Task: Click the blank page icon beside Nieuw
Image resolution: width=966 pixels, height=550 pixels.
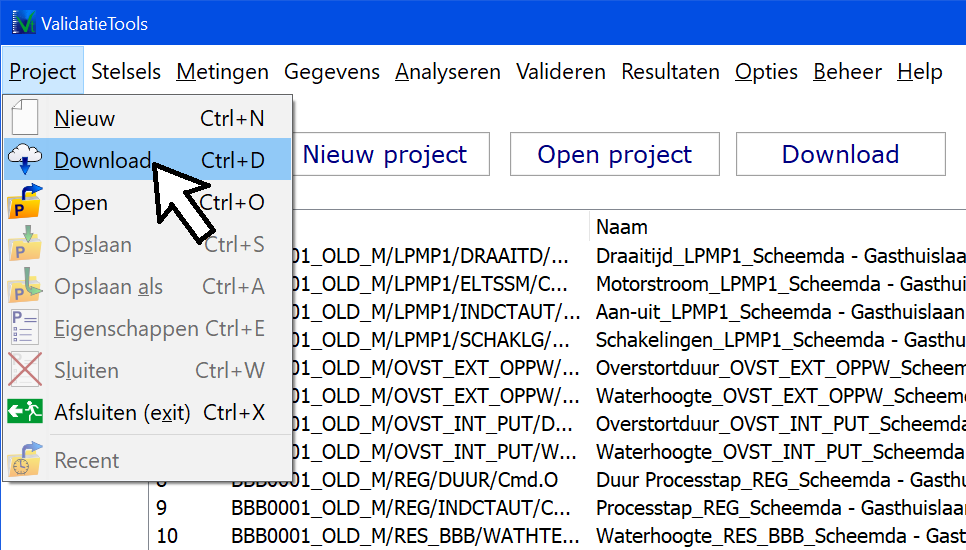Action: (25, 118)
